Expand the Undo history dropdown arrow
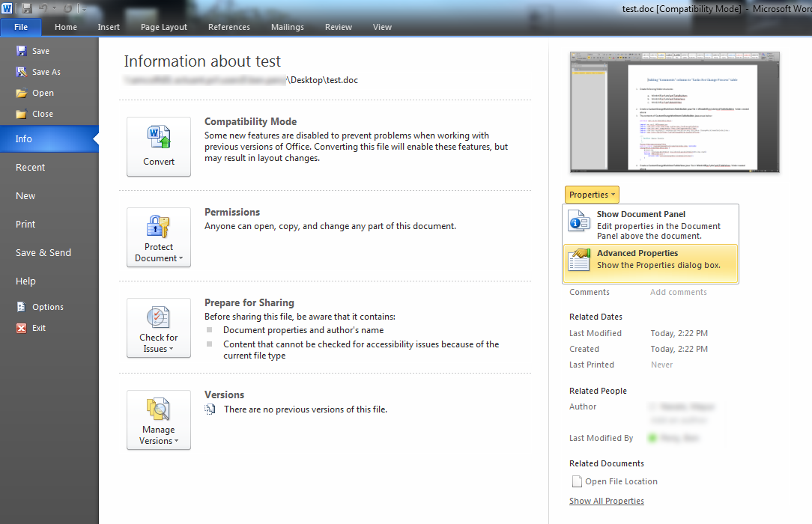The width and height of the screenshot is (812, 524). coord(54,8)
